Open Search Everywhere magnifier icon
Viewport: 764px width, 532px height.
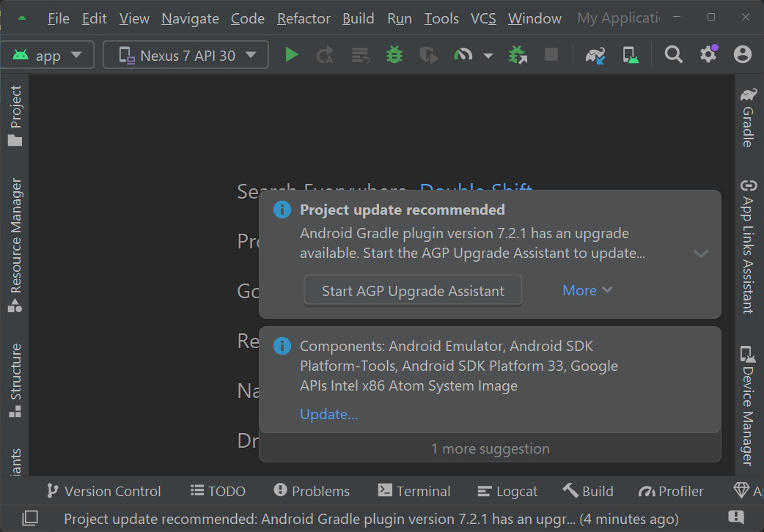point(673,54)
